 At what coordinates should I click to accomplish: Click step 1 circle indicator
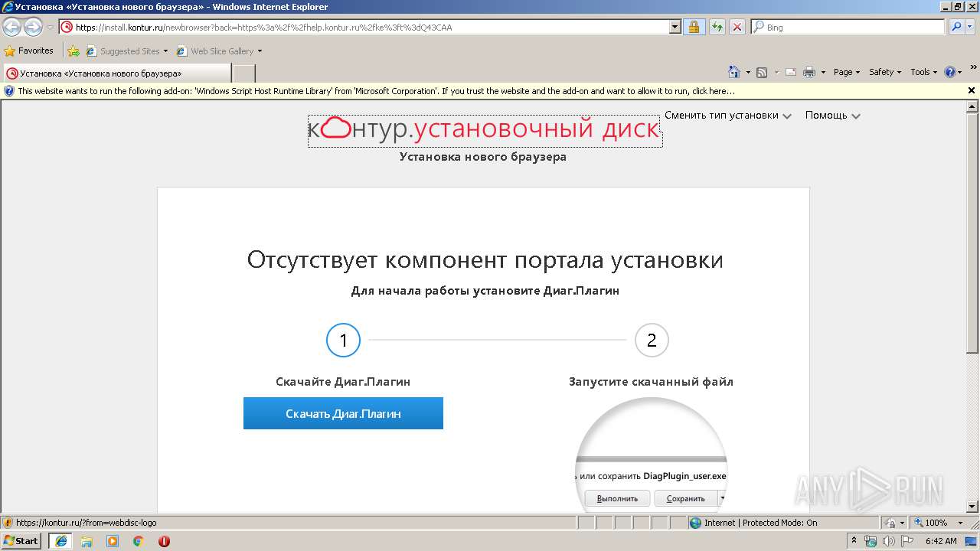343,341
